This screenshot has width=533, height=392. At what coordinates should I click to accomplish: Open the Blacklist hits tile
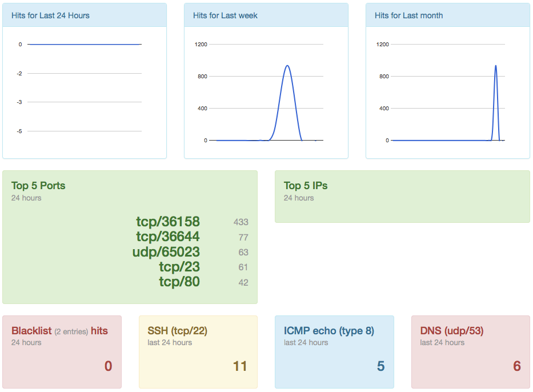[x=62, y=352]
